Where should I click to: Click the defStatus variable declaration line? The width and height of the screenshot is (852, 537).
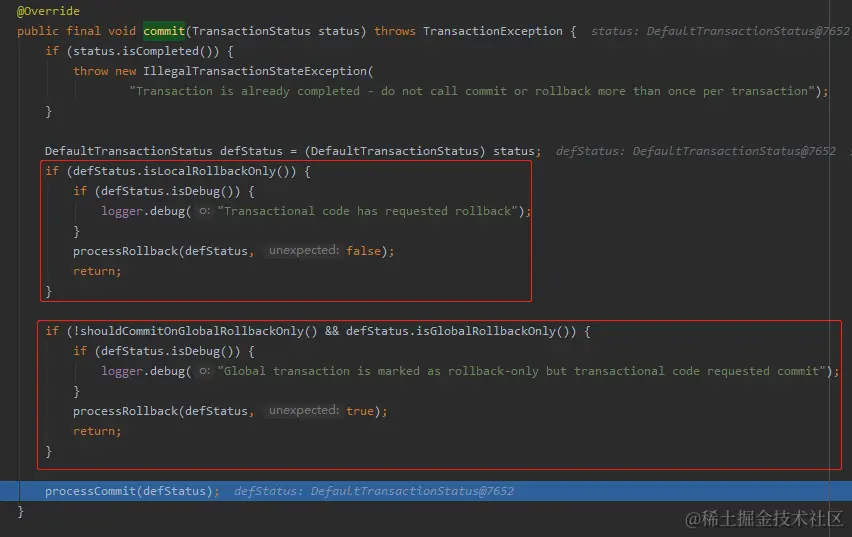[x=293, y=151]
